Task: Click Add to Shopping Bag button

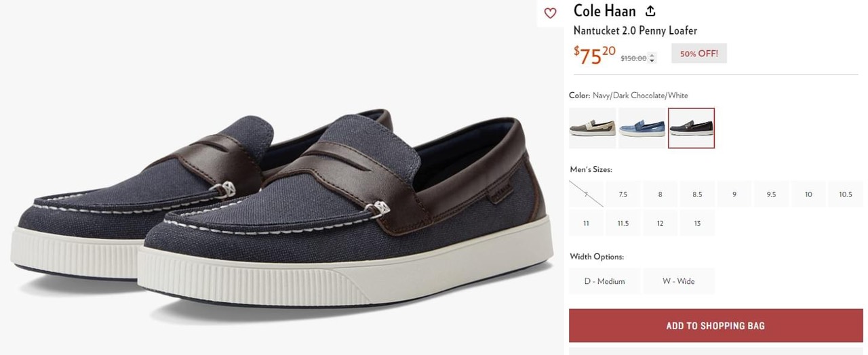Action: [x=715, y=326]
